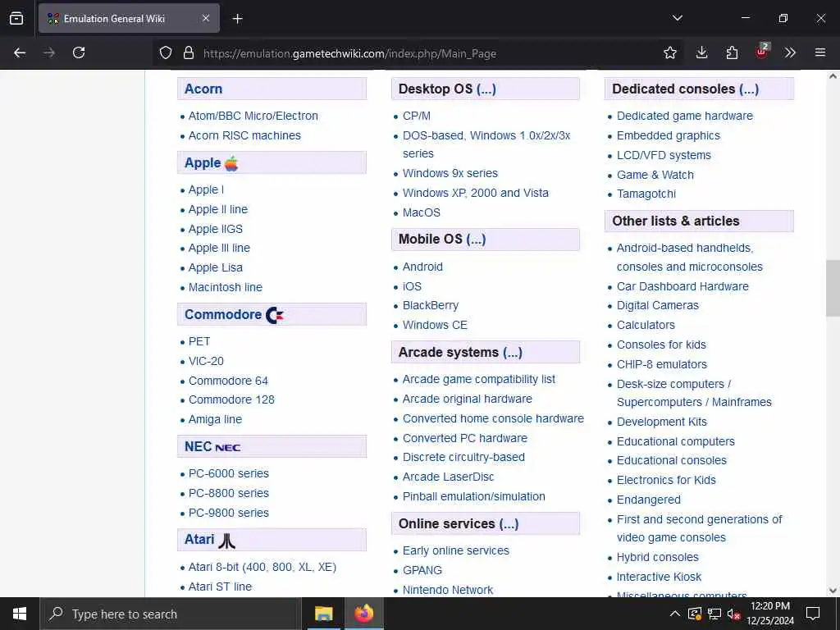Open the Endangered link
Image resolution: width=840 pixels, height=630 pixels.
click(x=649, y=500)
